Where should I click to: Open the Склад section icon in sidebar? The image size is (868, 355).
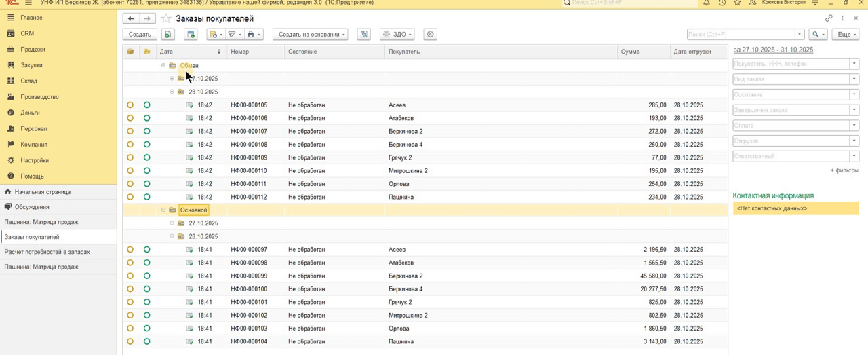point(11,81)
